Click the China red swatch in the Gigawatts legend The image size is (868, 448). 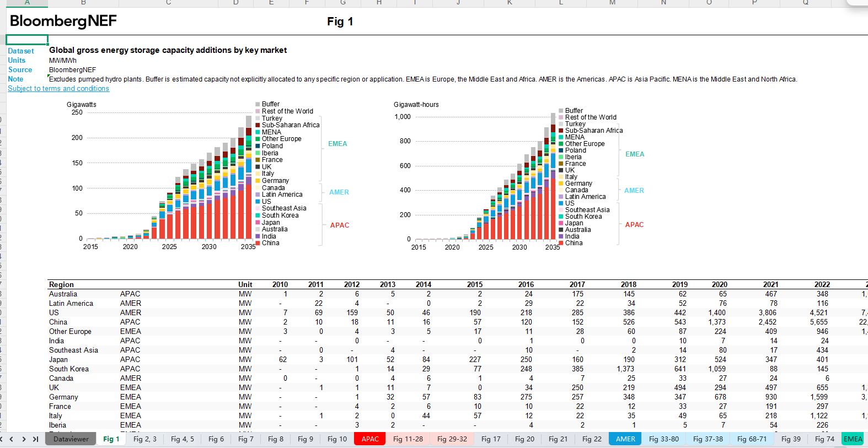tap(258, 243)
